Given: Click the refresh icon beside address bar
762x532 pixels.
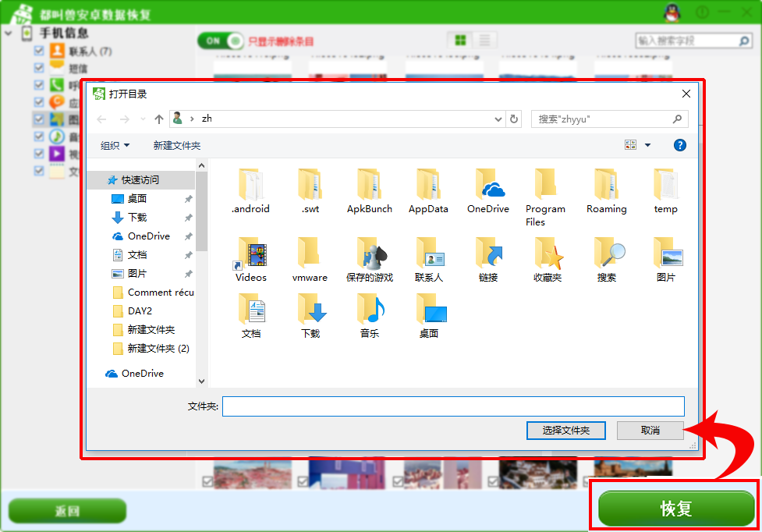Looking at the screenshot, I should [514, 119].
